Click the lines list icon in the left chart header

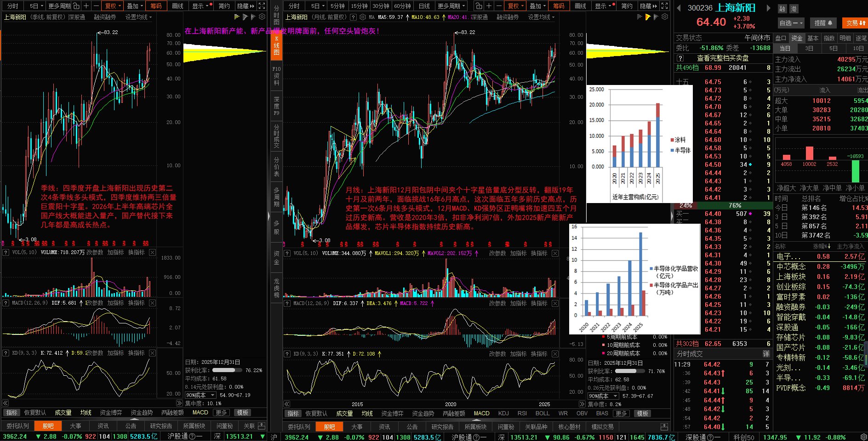click(236, 17)
